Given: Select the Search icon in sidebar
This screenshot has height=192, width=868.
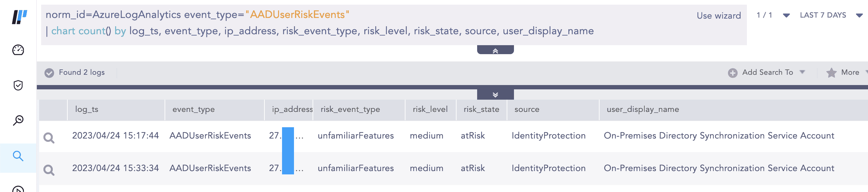Looking at the screenshot, I should pyautogui.click(x=18, y=156).
